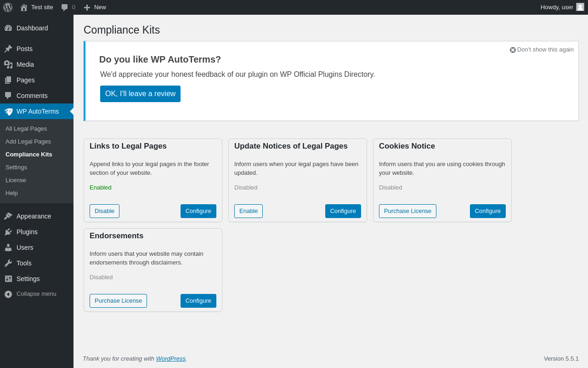Disable the Links to Legal Pages kit
The height and width of the screenshot is (368, 588).
[x=104, y=211]
